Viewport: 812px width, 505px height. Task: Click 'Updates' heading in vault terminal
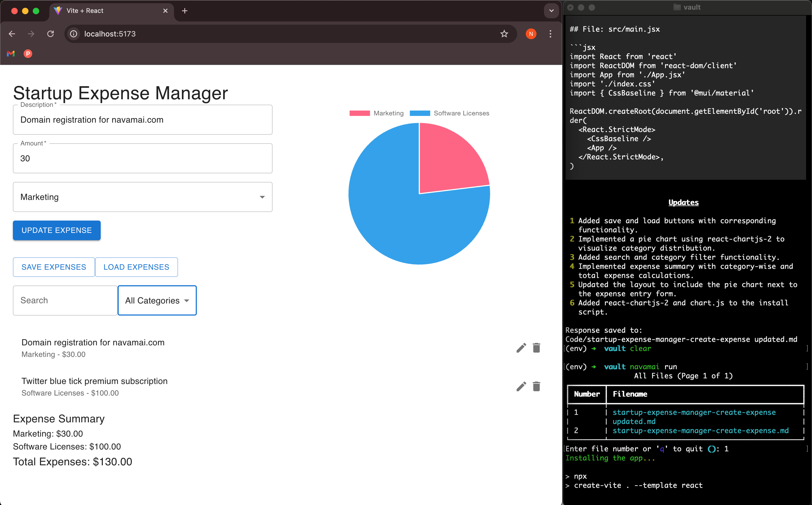click(x=683, y=202)
